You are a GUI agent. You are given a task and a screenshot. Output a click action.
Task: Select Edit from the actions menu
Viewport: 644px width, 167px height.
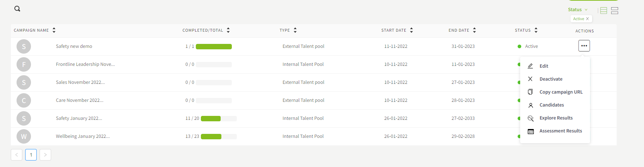click(544, 66)
